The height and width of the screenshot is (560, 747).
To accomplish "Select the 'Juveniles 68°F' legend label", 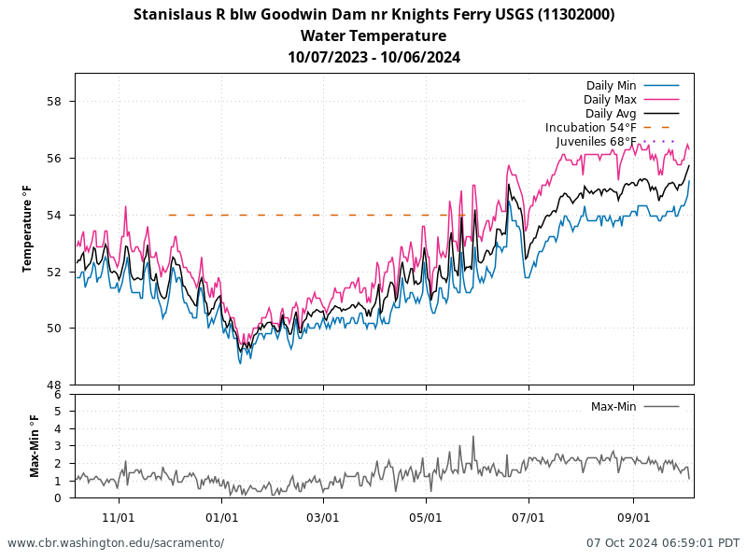I will 596,142.
